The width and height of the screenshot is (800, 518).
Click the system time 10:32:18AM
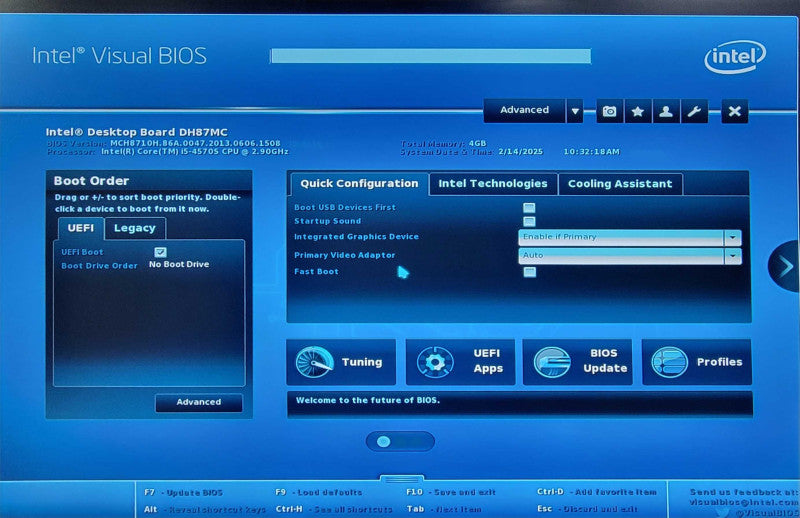(591, 152)
